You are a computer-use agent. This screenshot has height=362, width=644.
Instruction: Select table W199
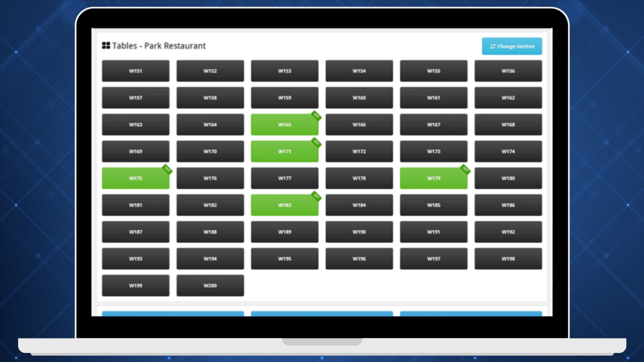[136, 286]
